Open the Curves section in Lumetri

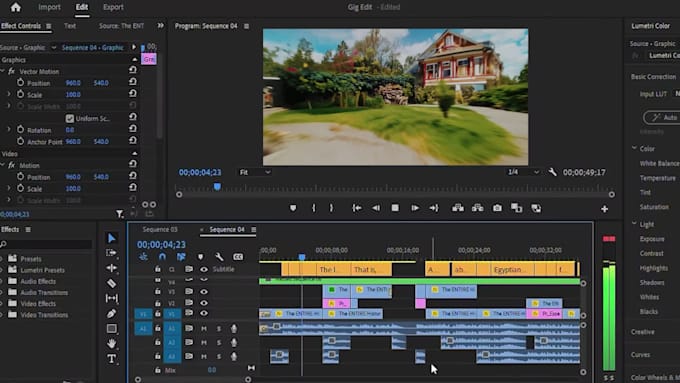pyautogui.click(x=641, y=355)
